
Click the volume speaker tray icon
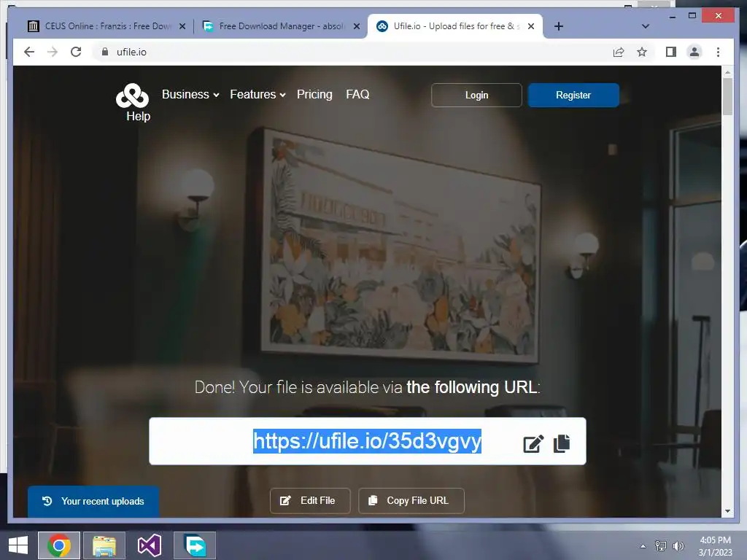coord(678,545)
